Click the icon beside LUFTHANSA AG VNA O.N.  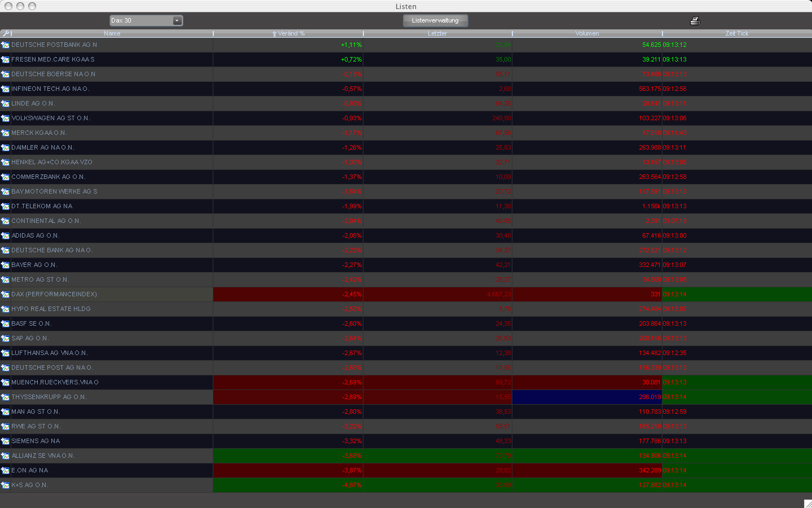pos(5,353)
